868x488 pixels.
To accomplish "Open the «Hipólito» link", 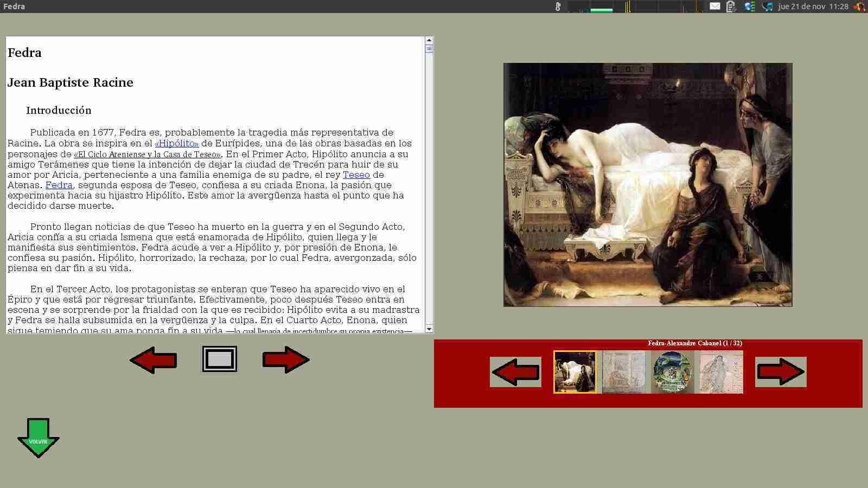I will click(177, 143).
